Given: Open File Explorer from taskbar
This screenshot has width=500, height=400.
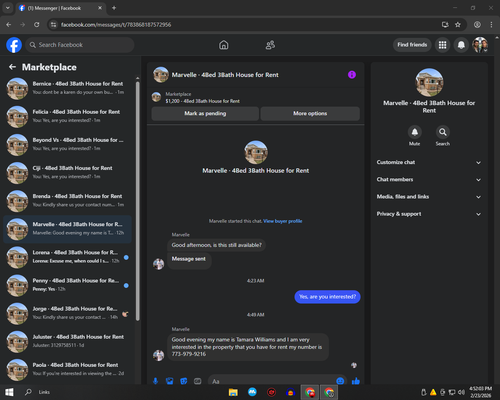Looking at the screenshot, I should (x=233, y=392).
